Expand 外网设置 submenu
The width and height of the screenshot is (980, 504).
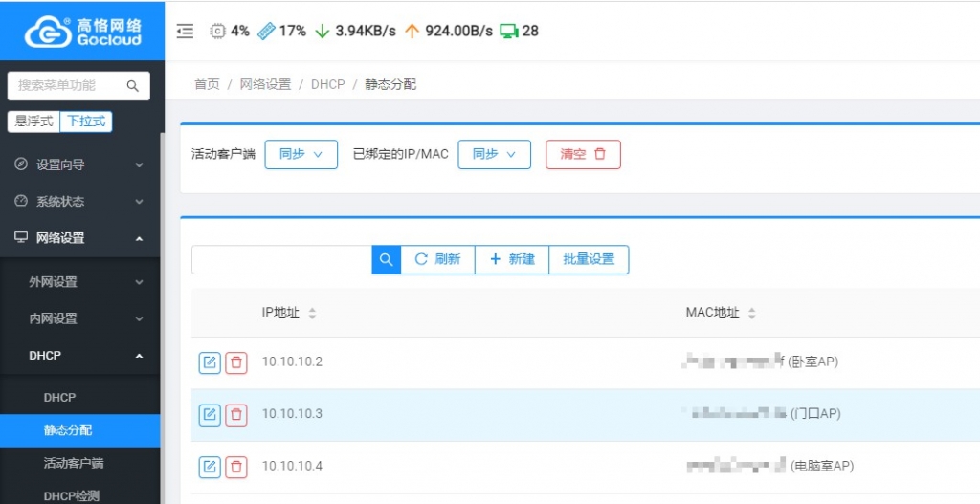[x=80, y=282]
